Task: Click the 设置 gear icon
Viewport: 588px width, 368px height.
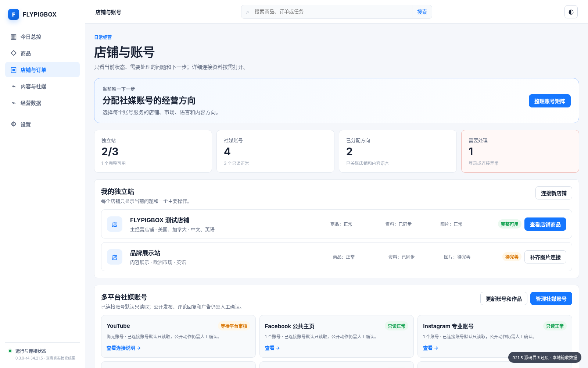Action: tap(14, 124)
